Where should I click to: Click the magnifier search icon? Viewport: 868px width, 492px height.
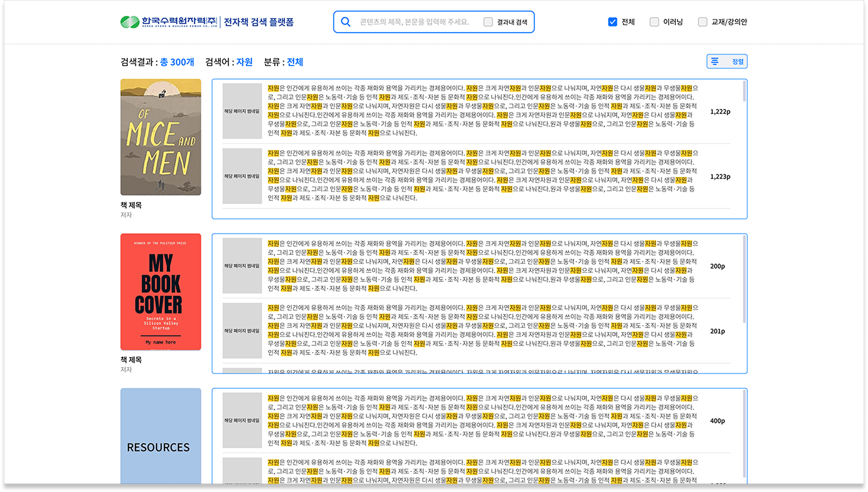pos(346,22)
